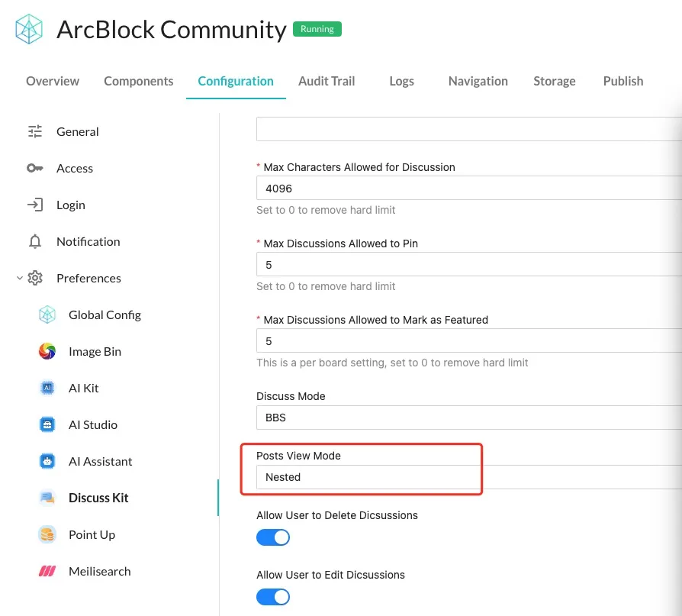682x616 pixels.
Task: Open the Storage tab
Action: pyautogui.click(x=555, y=81)
